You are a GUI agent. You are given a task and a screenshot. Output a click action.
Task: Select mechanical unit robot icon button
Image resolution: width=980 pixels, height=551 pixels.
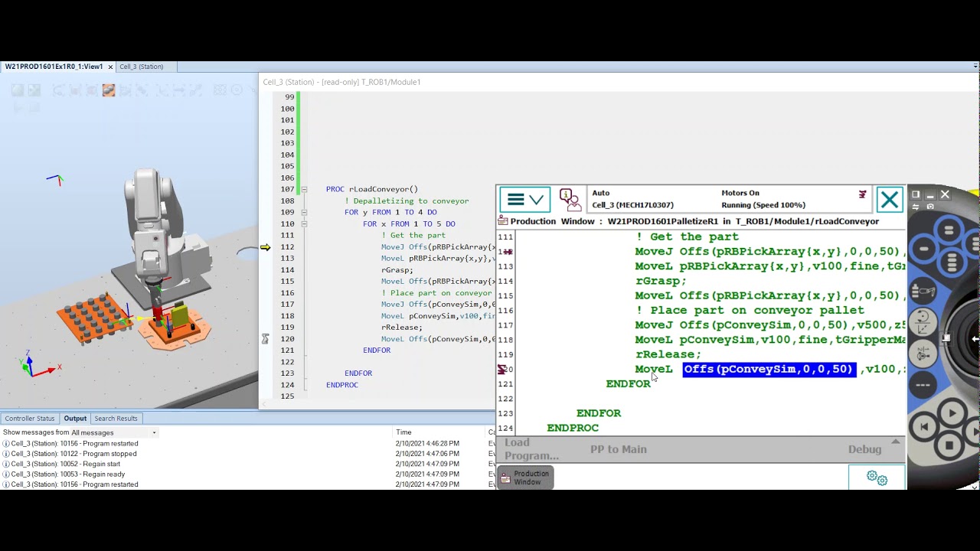point(924,291)
